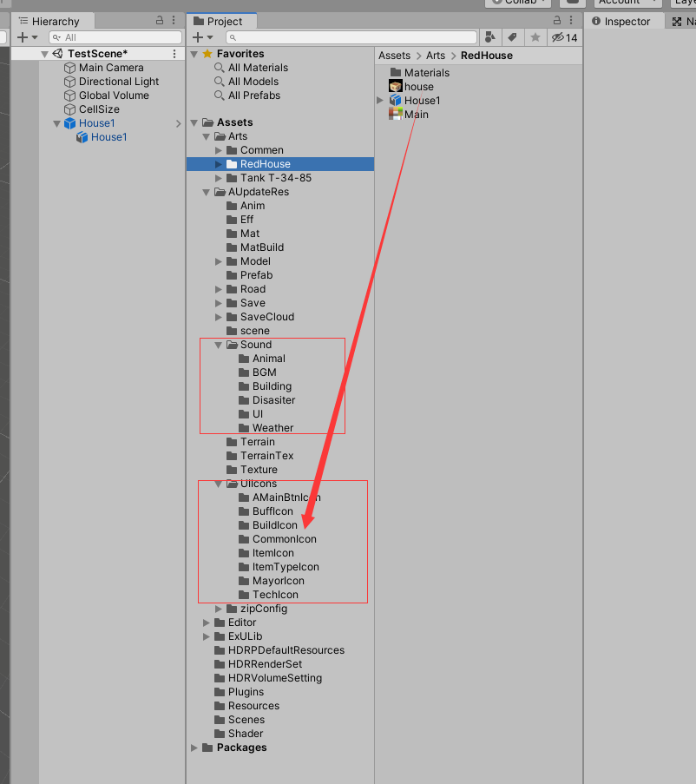Collapse the TestScene hierarchy arrow
The width and height of the screenshot is (696, 784).
tap(44, 54)
